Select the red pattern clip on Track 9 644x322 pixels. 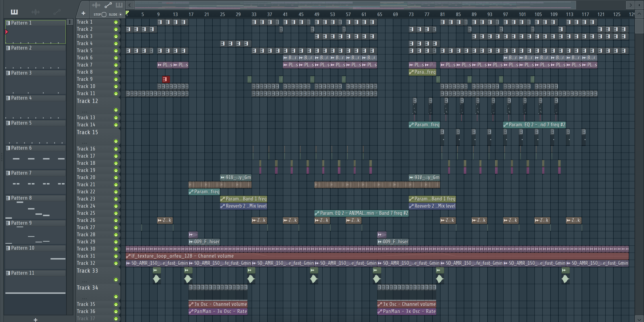166,79
